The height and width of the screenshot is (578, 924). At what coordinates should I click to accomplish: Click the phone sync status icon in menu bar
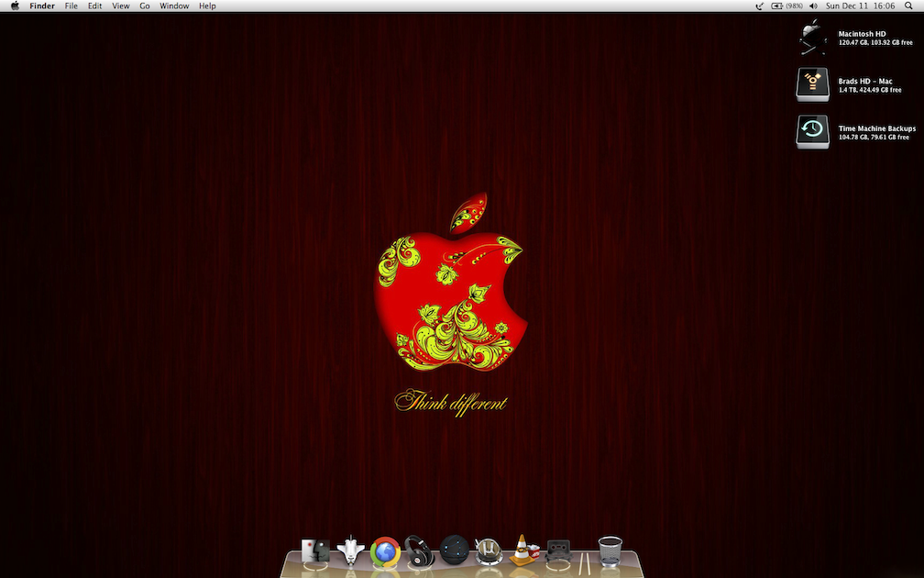click(760, 6)
